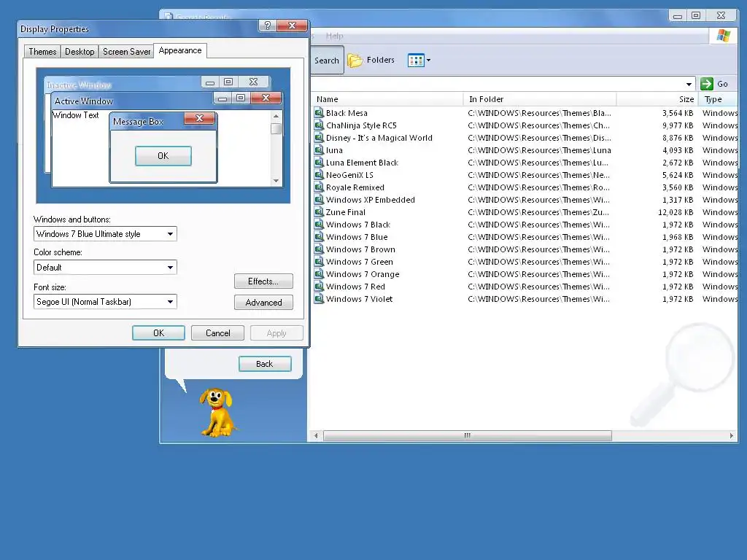Click the Windows 7 Violet file icon
747x560 pixels.
click(x=320, y=298)
